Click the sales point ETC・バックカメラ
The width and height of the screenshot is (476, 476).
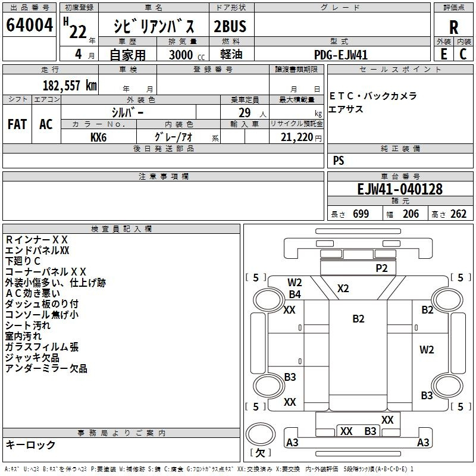(373, 96)
